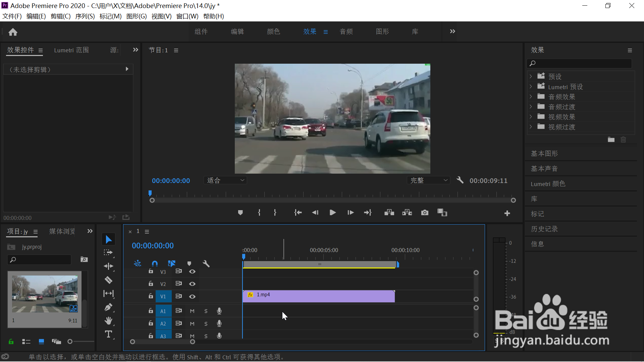Open the 完整 playback resolution dropdown
The image size is (644, 362).
click(x=428, y=180)
